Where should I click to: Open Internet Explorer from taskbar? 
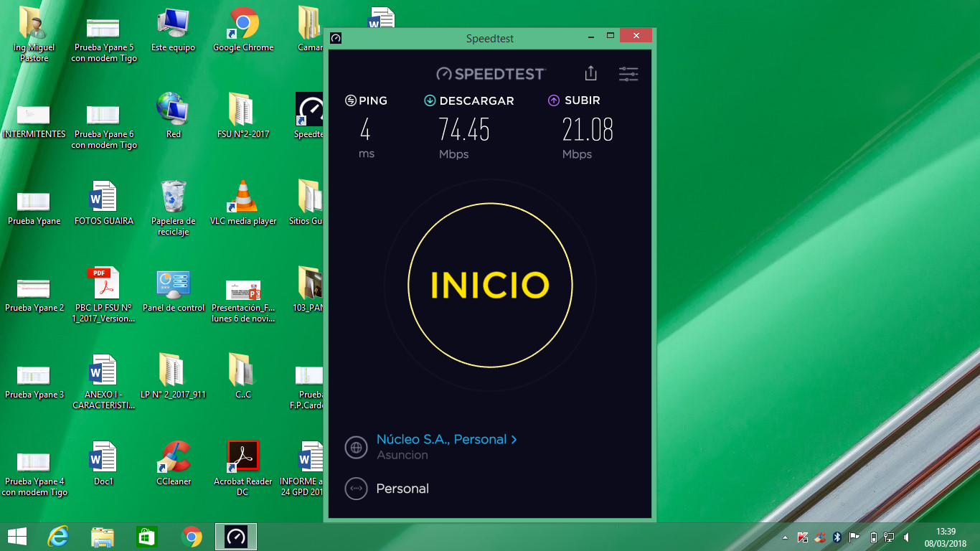pyautogui.click(x=58, y=537)
